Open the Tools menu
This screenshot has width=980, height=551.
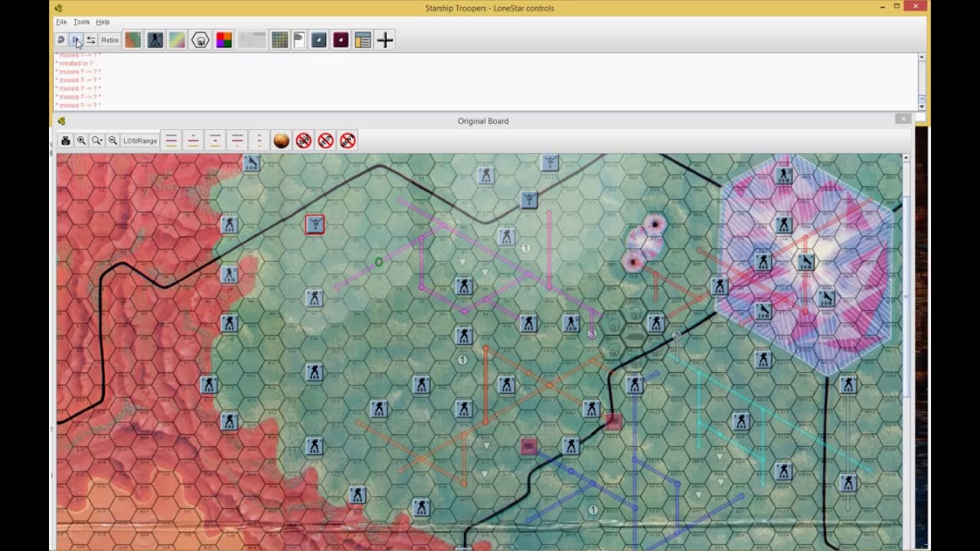pos(81,22)
